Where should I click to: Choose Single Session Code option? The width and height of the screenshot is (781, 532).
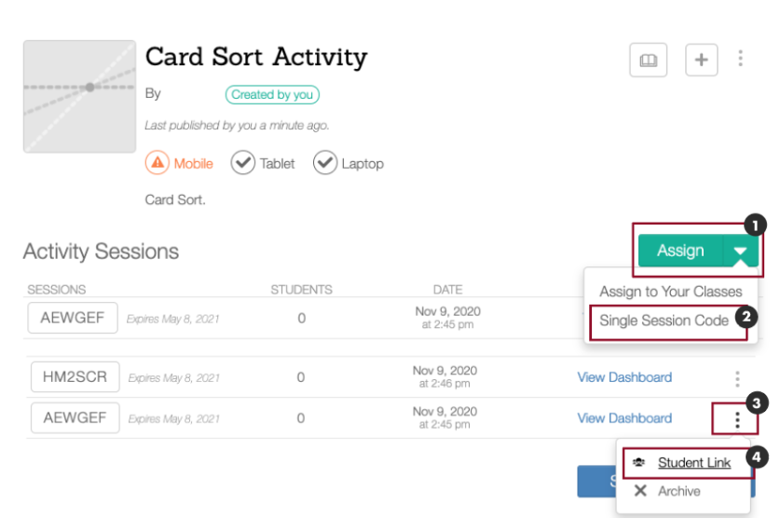664,321
